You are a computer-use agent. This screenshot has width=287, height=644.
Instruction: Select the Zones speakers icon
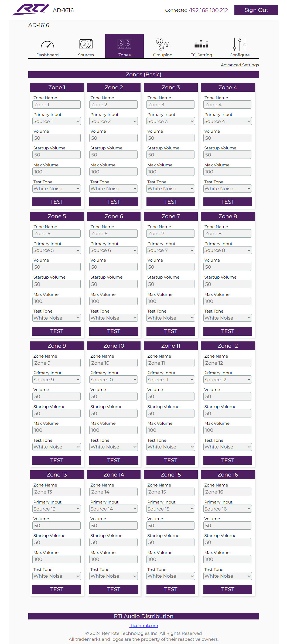click(x=124, y=44)
